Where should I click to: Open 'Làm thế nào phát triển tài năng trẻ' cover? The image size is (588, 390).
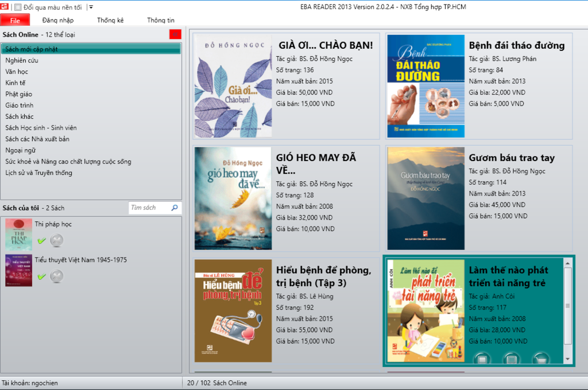pyautogui.click(x=426, y=311)
